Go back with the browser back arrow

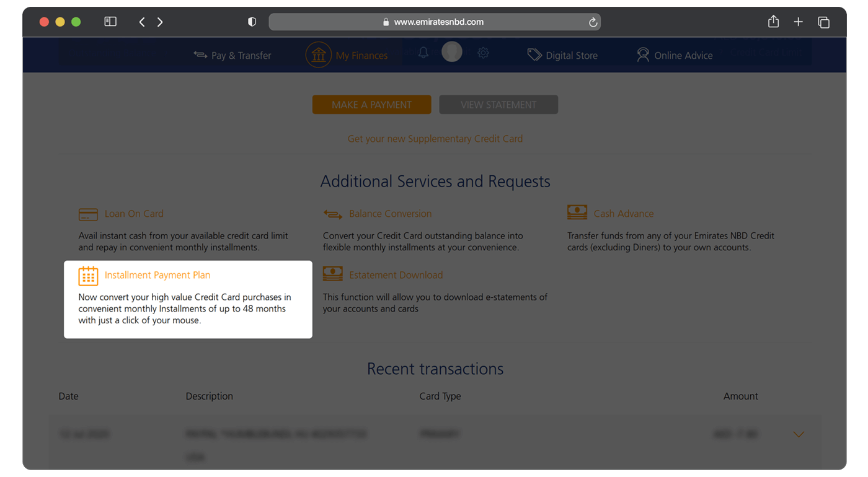(x=142, y=22)
